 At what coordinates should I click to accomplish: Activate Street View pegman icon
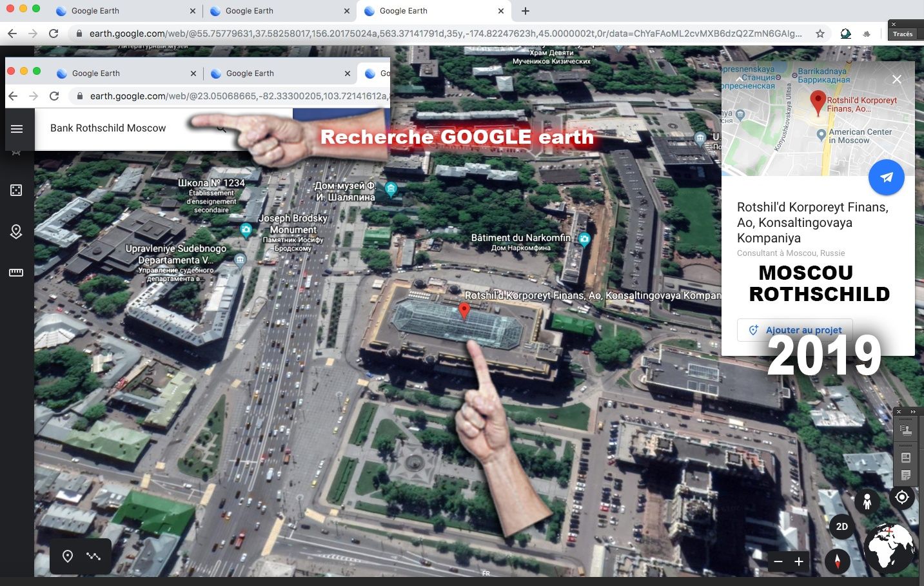click(x=867, y=501)
